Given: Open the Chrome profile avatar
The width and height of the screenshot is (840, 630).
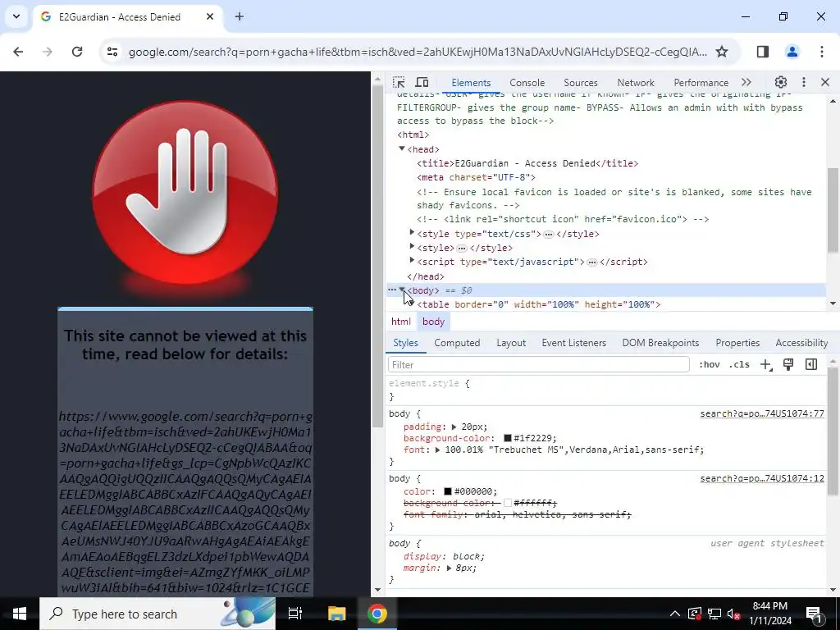Looking at the screenshot, I should point(792,52).
